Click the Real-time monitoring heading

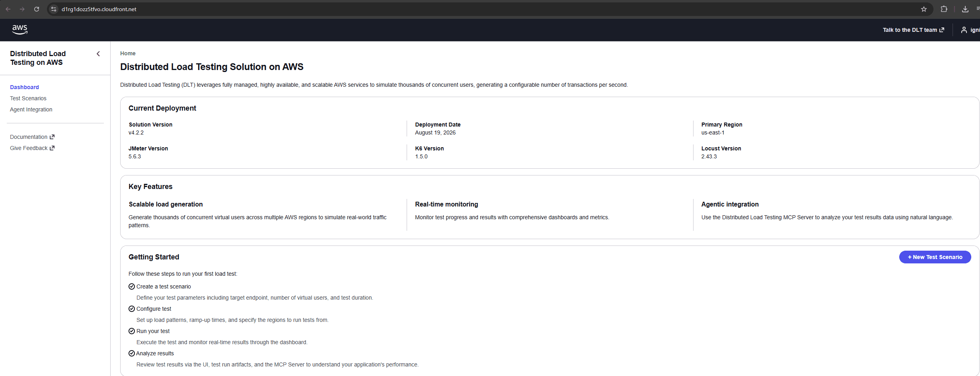(x=446, y=204)
